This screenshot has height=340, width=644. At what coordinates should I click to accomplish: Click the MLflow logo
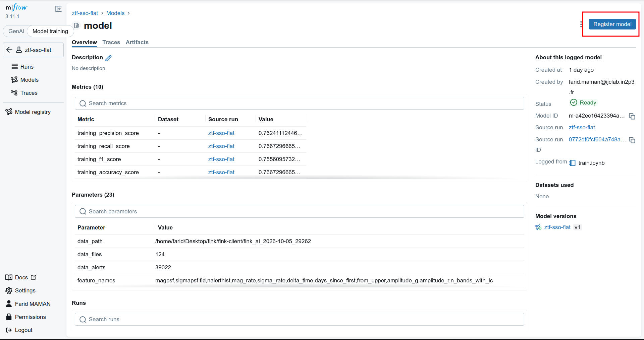(x=16, y=7)
